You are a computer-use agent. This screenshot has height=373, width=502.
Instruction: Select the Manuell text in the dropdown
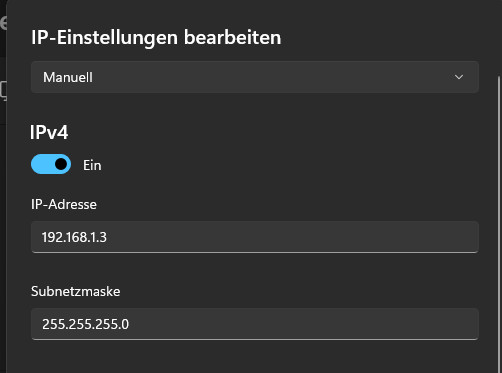68,77
